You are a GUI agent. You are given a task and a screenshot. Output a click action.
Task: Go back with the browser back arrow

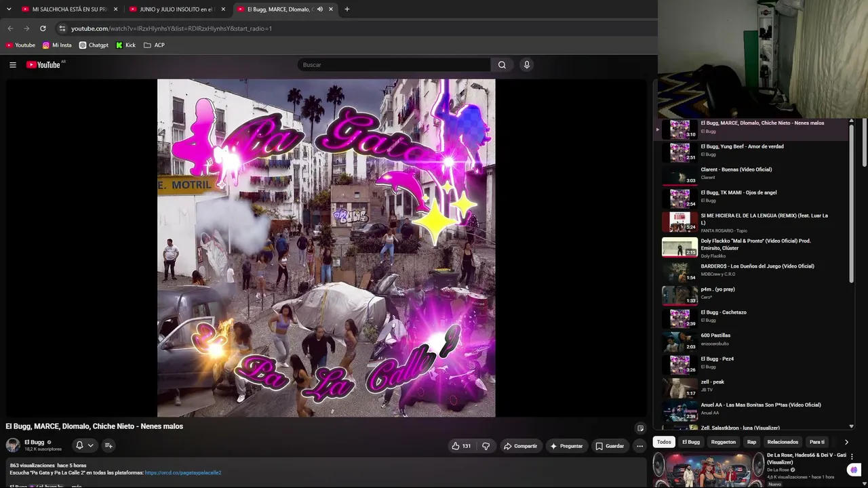10,28
